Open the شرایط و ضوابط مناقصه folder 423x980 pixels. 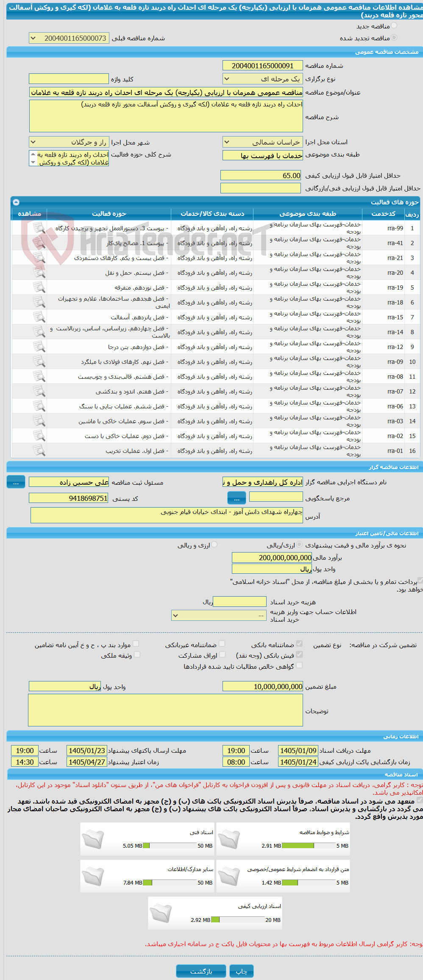tap(229, 839)
